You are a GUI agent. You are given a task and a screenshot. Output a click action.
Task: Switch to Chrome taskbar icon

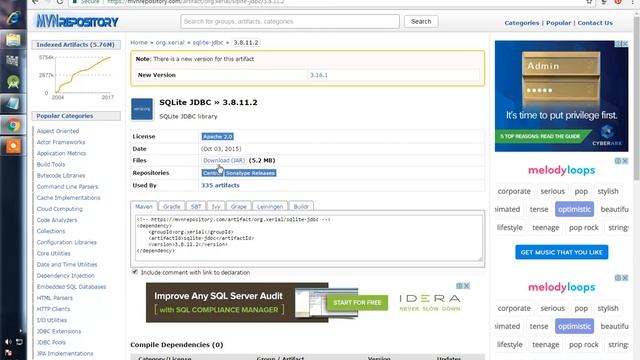[x=13, y=125]
